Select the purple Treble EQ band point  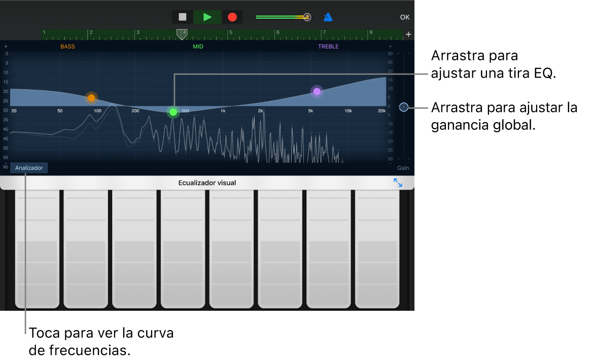pos(317,91)
